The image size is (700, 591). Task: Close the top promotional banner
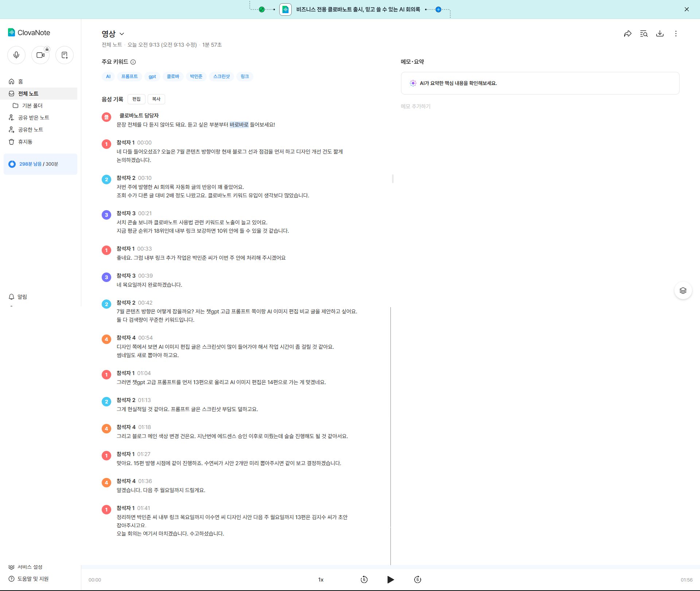point(687,9)
